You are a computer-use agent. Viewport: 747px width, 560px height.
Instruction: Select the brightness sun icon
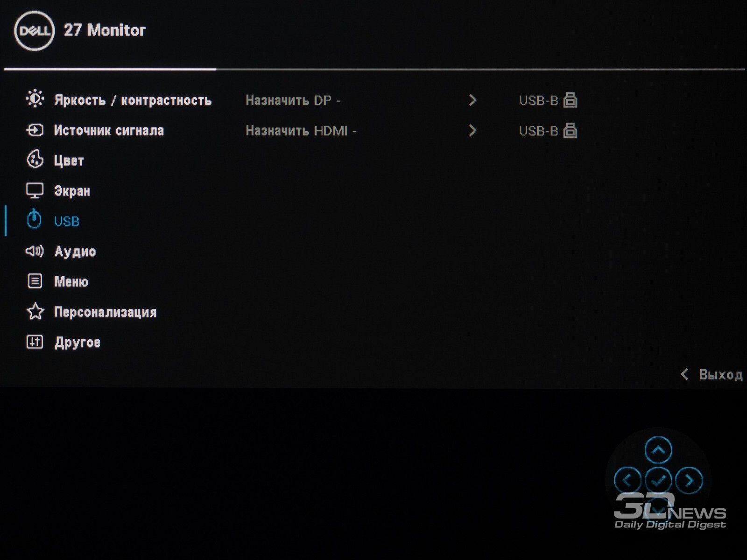coord(35,99)
